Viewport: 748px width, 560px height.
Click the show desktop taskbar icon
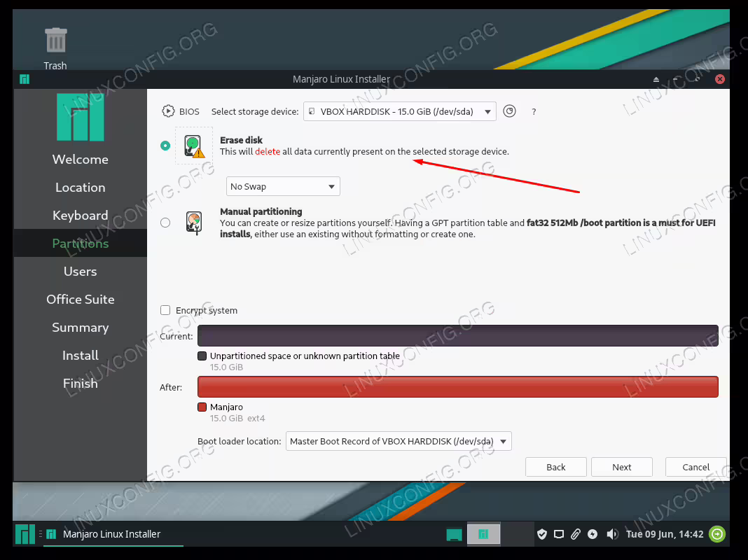click(x=454, y=534)
